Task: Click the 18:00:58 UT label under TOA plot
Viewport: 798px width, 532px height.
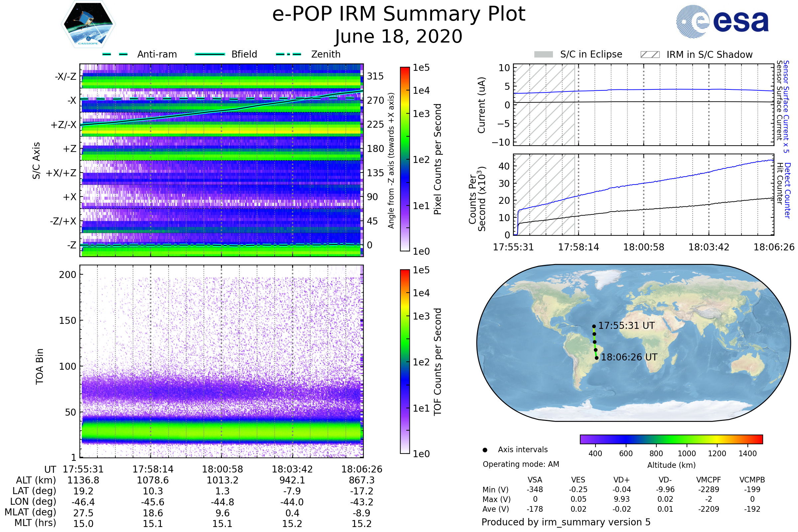Action: (x=222, y=469)
